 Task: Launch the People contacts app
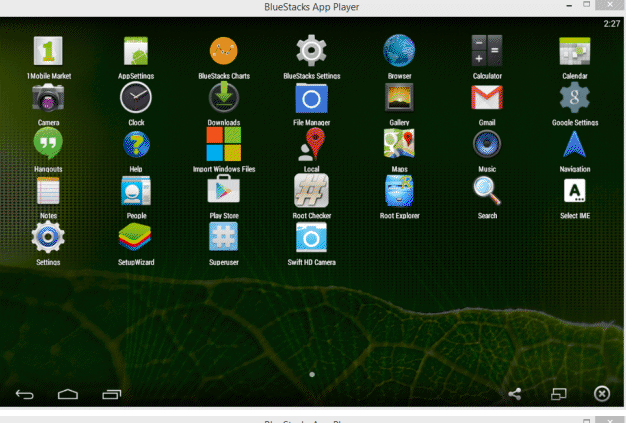[136, 191]
